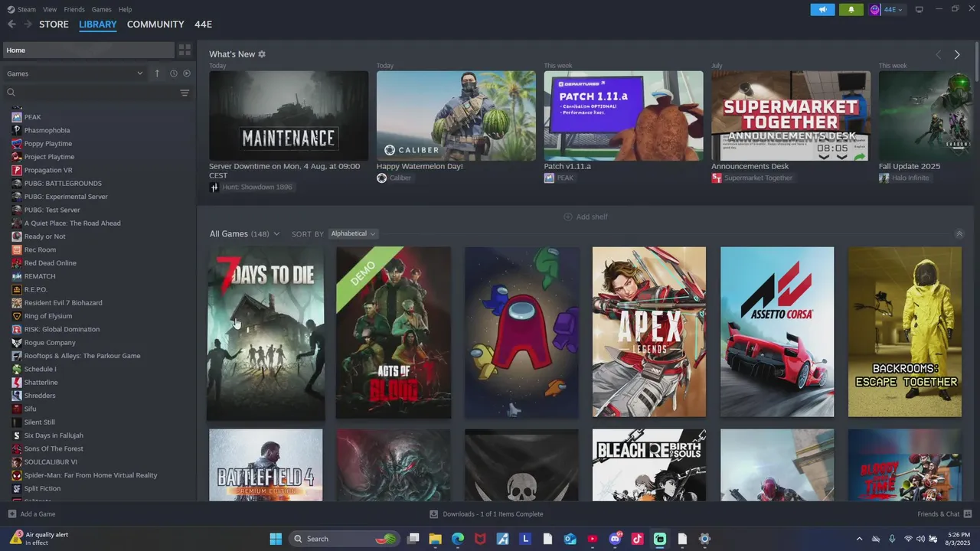The height and width of the screenshot is (551, 980).
Task: Select Ready or Not in list
Action: tap(44, 236)
